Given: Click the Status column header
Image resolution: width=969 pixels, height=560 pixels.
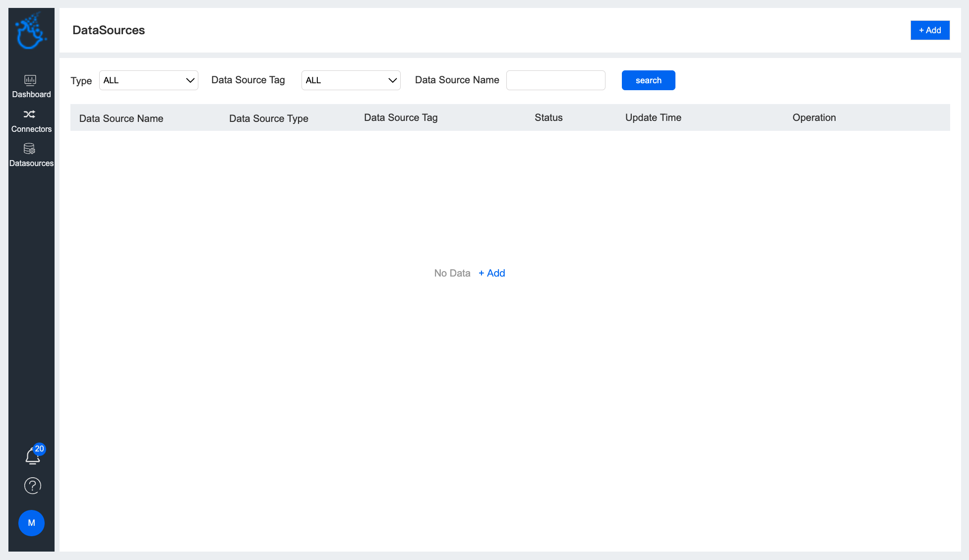Looking at the screenshot, I should [548, 117].
